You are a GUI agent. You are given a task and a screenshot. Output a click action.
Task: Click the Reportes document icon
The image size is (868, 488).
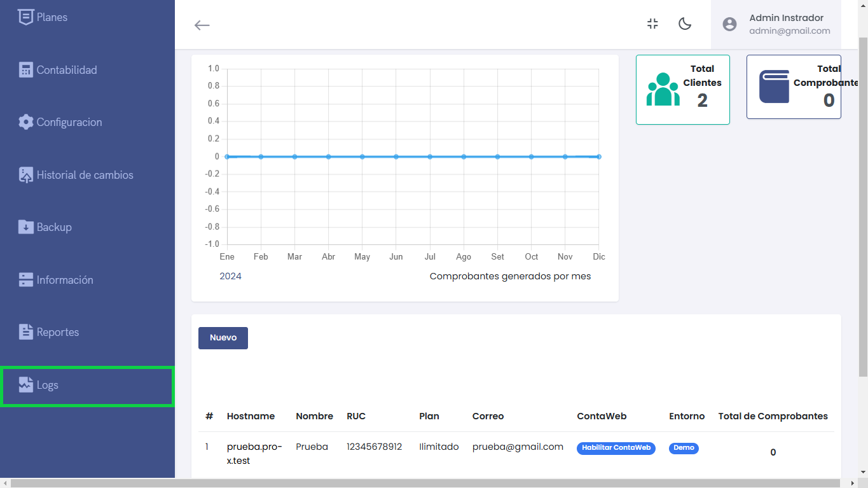[25, 332]
